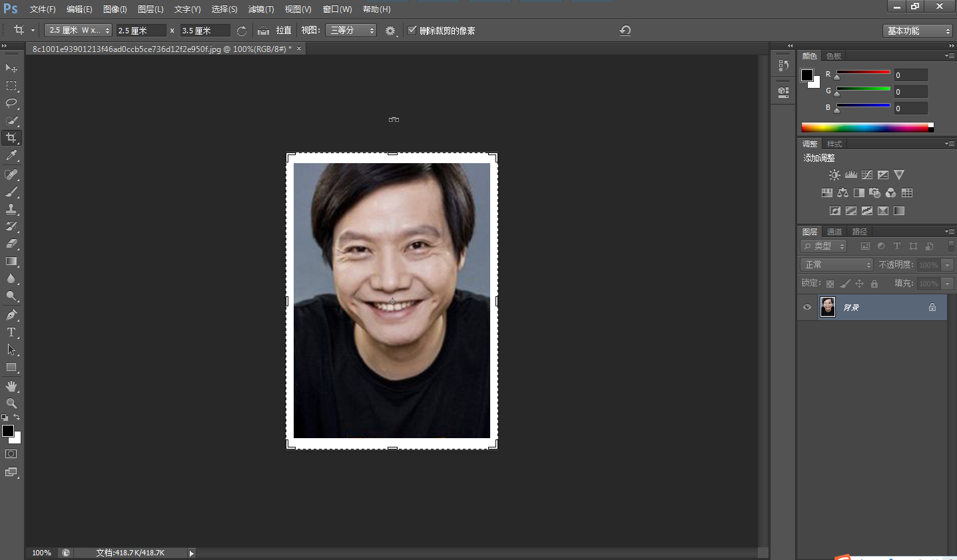
Task: Toggle lock all for the layer
Action: pyautogui.click(x=874, y=284)
